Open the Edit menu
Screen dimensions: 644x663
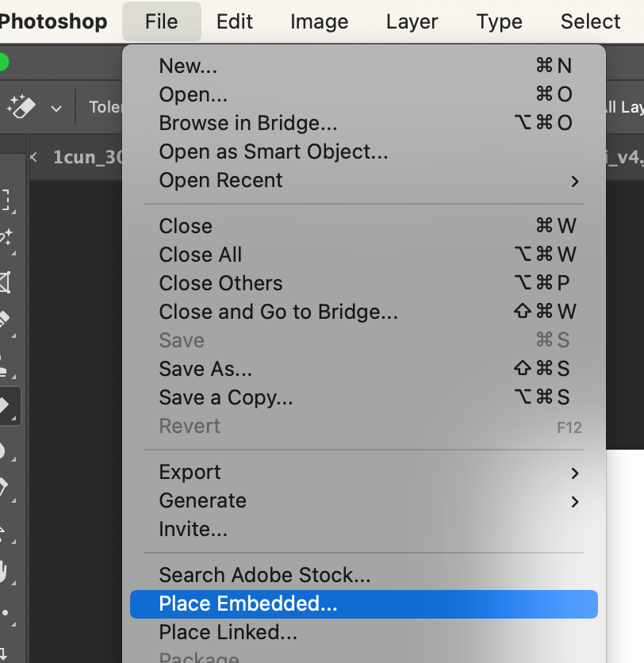(x=235, y=21)
